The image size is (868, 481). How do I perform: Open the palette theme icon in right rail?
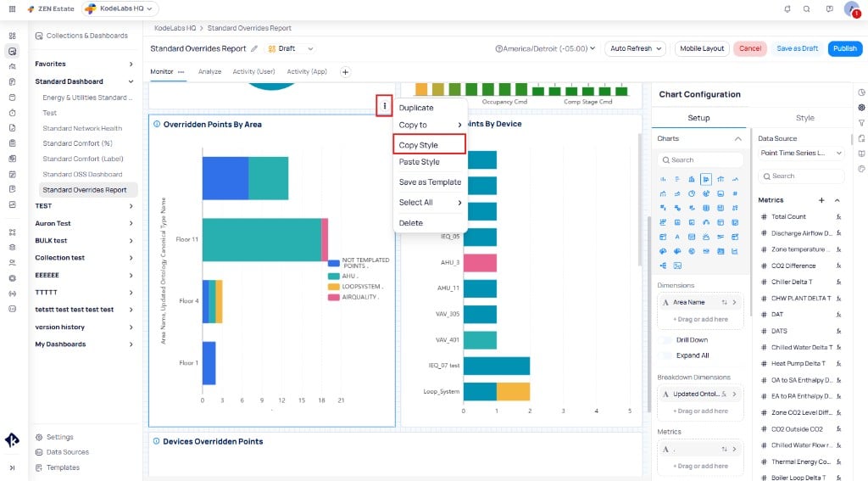[x=862, y=169]
